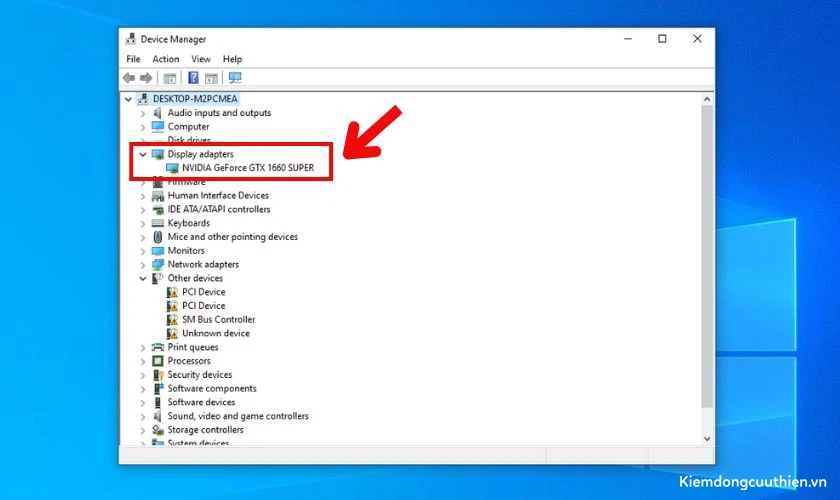Expand Audio inputs and outputs
Viewport: 840px width, 500px height.
click(142, 114)
